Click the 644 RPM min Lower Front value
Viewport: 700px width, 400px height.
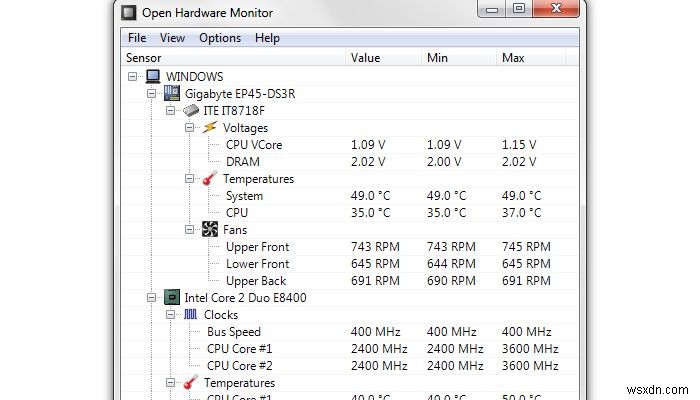pyautogui.click(x=451, y=263)
